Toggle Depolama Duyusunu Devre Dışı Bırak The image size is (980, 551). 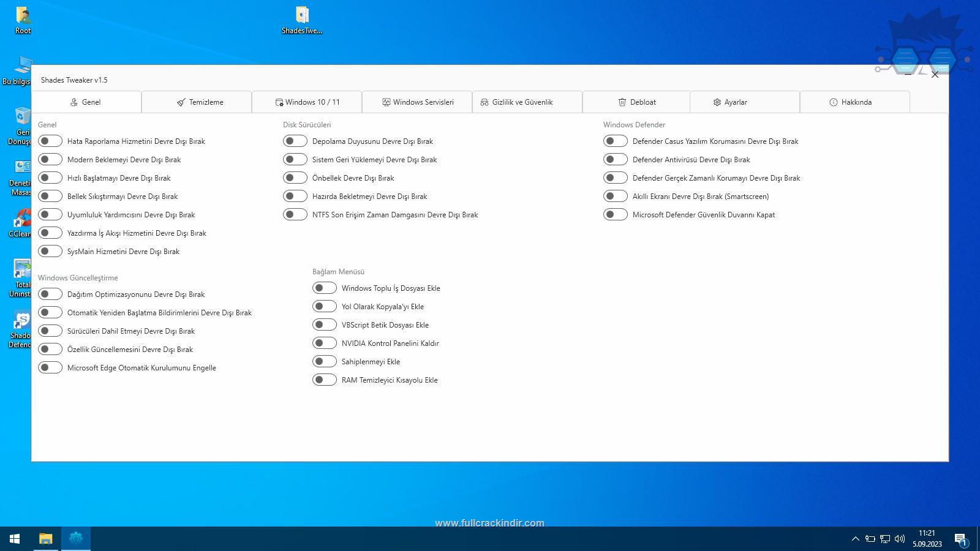click(295, 141)
